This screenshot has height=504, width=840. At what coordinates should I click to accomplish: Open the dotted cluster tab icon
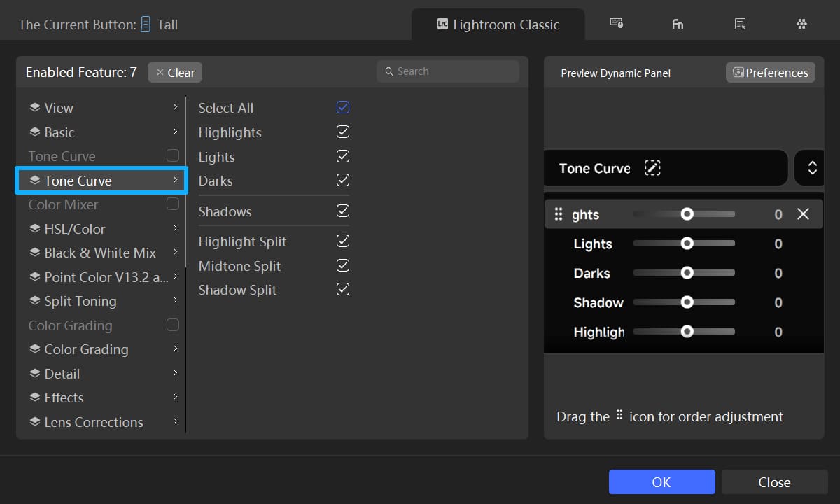tap(802, 24)
